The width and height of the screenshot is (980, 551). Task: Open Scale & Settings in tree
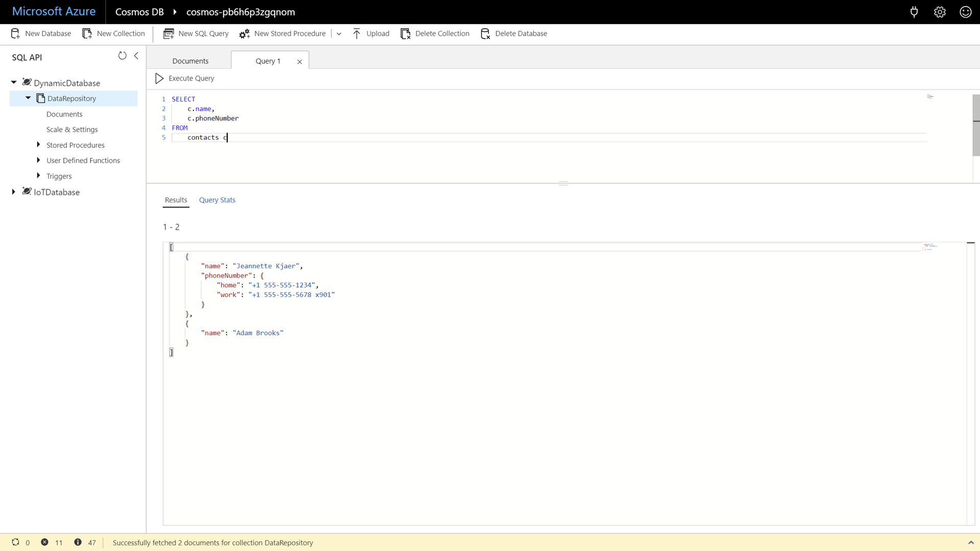[x=72, y=130]
